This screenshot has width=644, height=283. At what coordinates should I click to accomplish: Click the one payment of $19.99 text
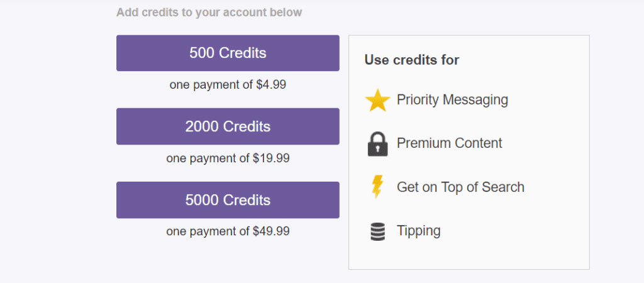pyautogui.click(x=228, y=158)
